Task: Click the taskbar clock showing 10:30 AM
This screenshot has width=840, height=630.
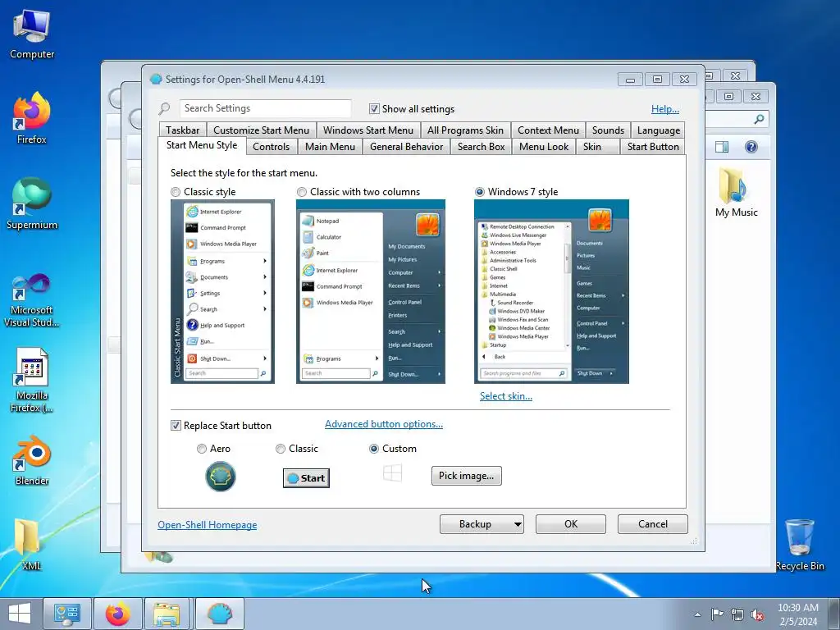Action: [x=797, y=614]
